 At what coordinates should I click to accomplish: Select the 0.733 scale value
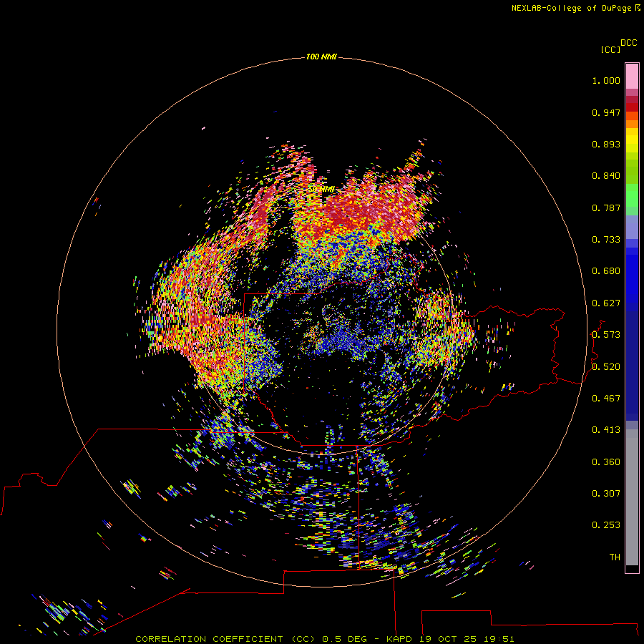[606, 240]
